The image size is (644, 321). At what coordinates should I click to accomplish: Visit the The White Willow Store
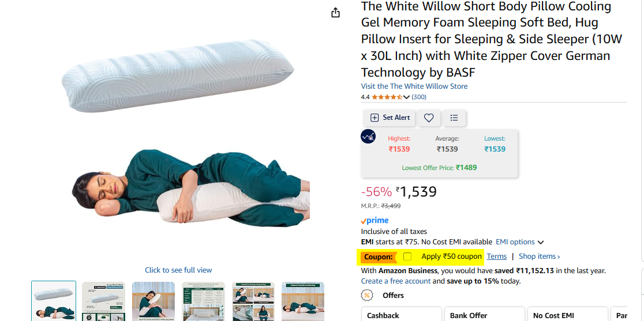point(414,86)
